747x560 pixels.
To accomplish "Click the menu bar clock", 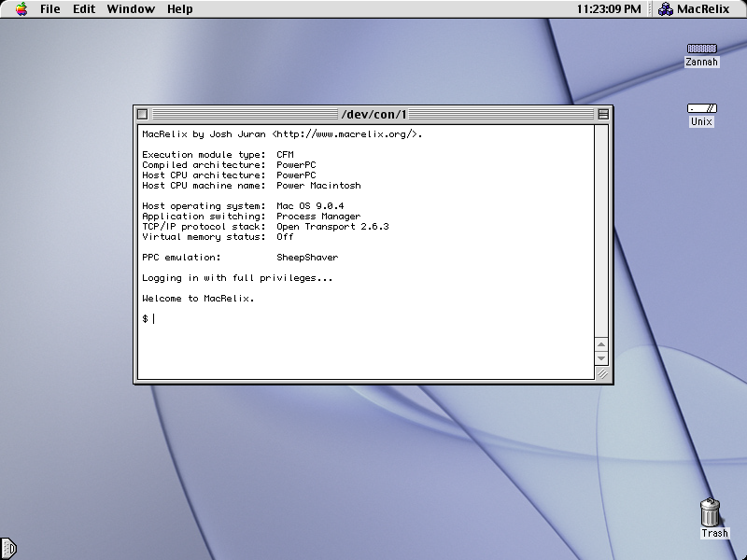I will tap(609, 9).
